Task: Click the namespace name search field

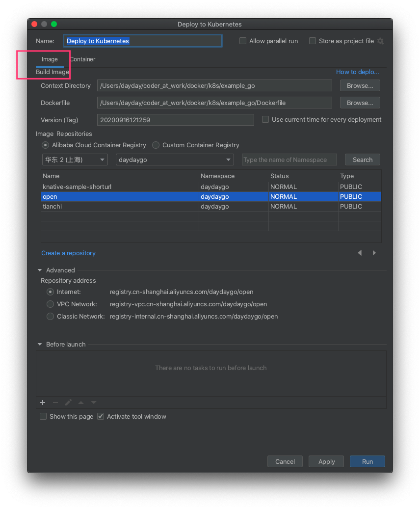Action: [x=289, y=160]
